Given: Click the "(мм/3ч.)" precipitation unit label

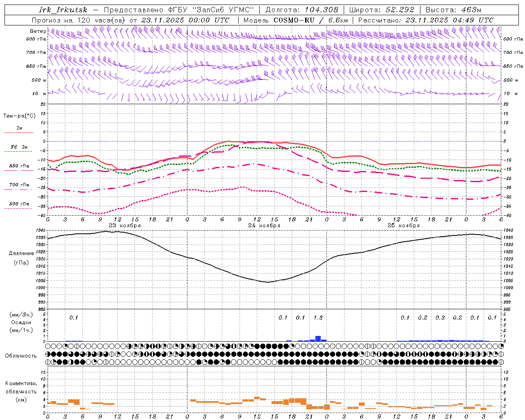Looking at the screenshot, I should click(21, 315).
